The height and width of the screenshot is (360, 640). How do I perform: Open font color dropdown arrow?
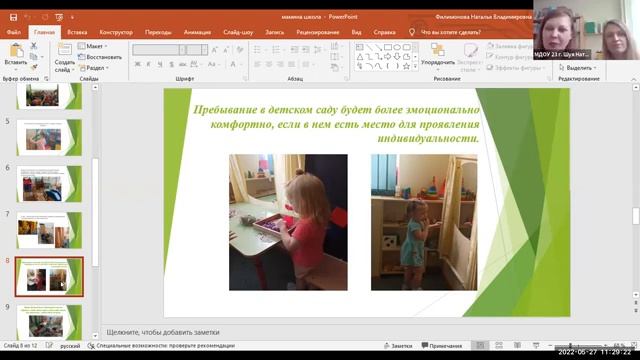[x=240, y=64]
